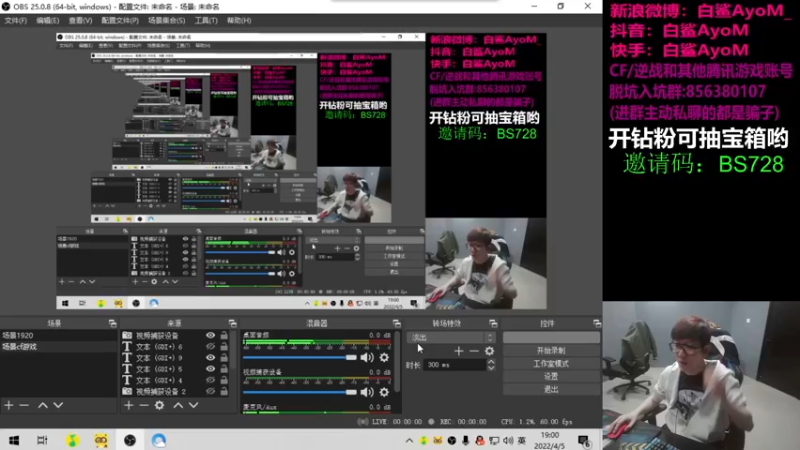Screen dimensions: 800x450
Task: Hide the 文本 (GDI+) 5 source via eye icon
Action: pyautogui.click(x=210, y=369)
